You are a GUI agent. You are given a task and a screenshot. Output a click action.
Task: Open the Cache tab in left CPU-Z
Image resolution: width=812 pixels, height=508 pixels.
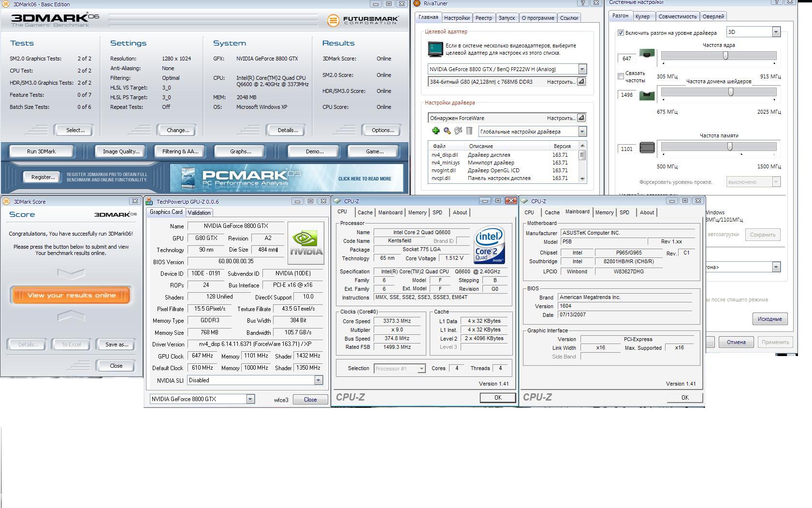[365, 212]
